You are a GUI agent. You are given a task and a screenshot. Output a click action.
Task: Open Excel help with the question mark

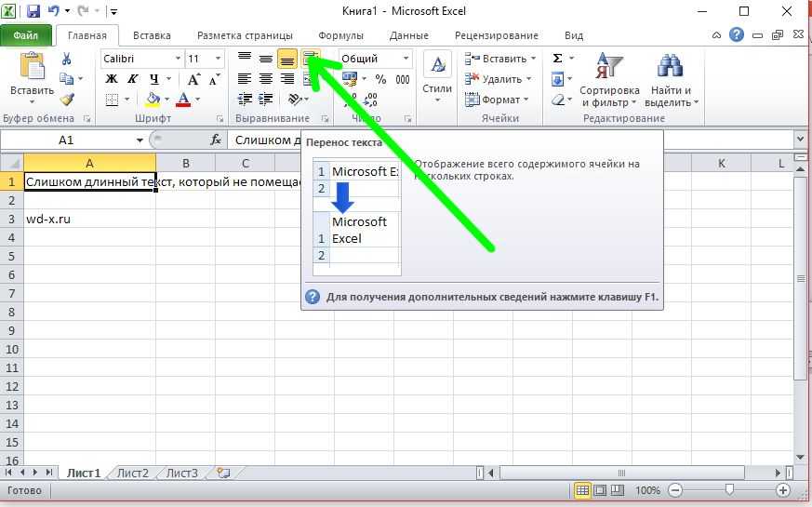pyautogui.click(x=737, y=35)
